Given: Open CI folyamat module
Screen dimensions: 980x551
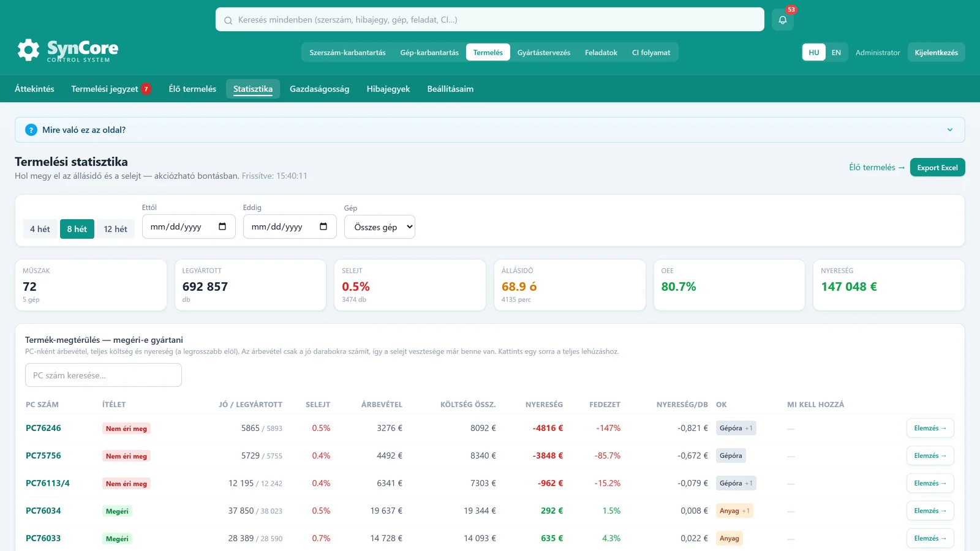Looking at the screenshot, I should click(651, 53).
